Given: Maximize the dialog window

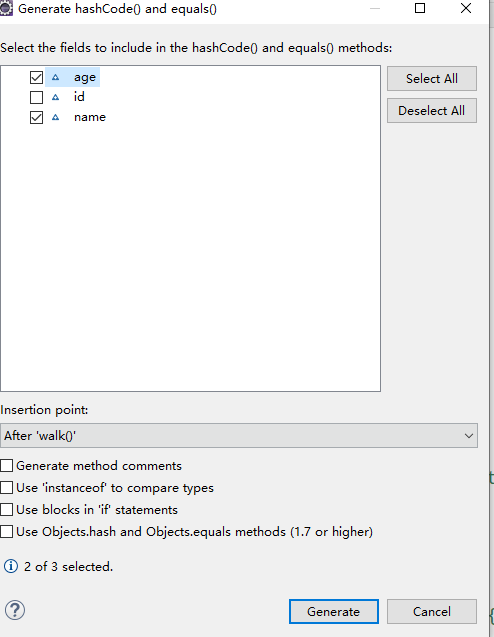Looking at the screenshot, I should point(420,8).
